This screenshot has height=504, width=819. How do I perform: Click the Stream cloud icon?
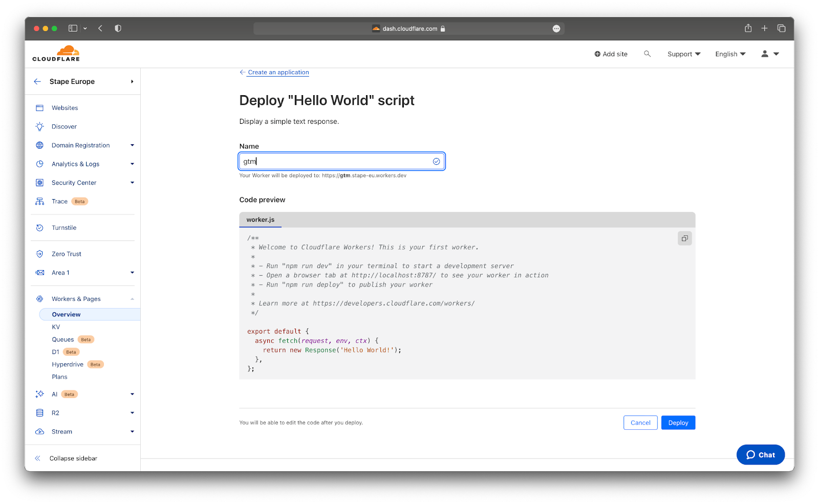(39, 432)
